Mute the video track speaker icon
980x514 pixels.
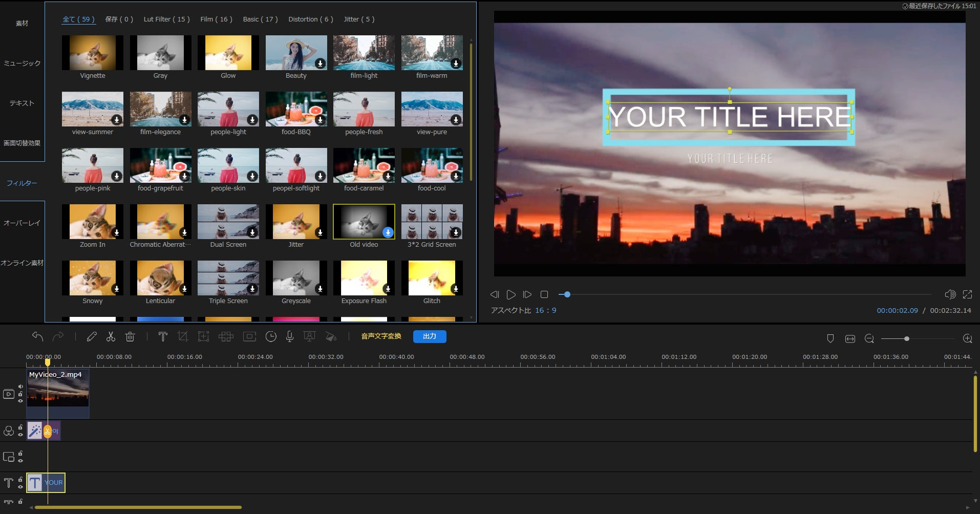(20, 387)
